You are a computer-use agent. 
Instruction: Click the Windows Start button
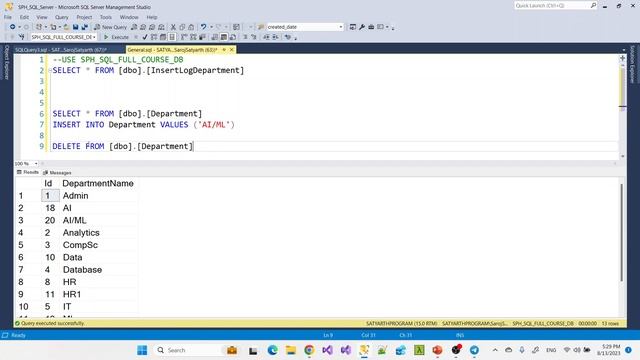tap(142, 350)
